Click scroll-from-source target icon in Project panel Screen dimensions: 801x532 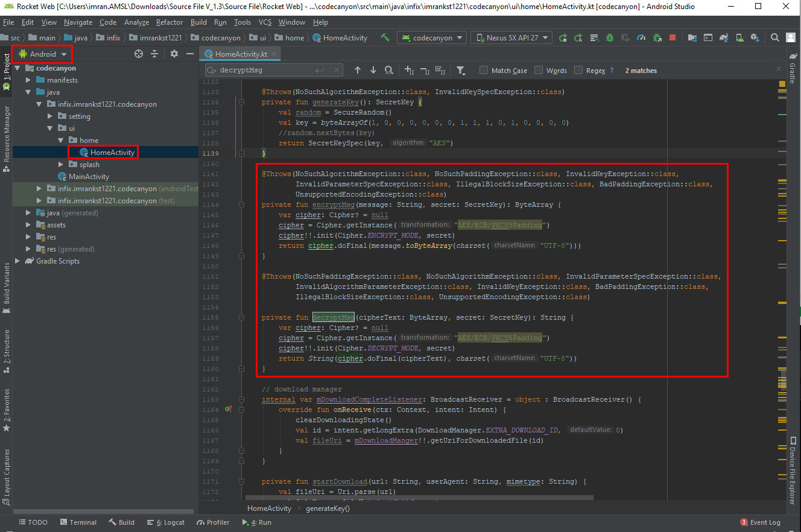coord(139,54)
